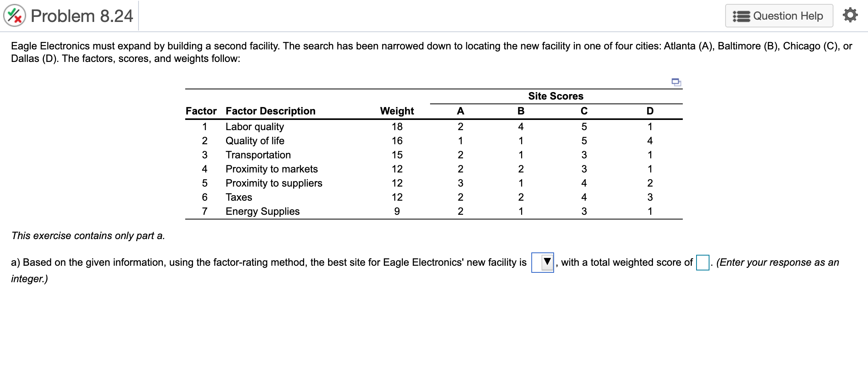Click the green check mark on the problem icon

(x=11, y=12)
